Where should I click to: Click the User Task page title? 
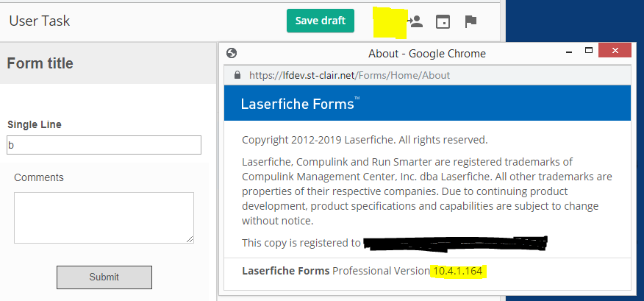pos(40,21)
